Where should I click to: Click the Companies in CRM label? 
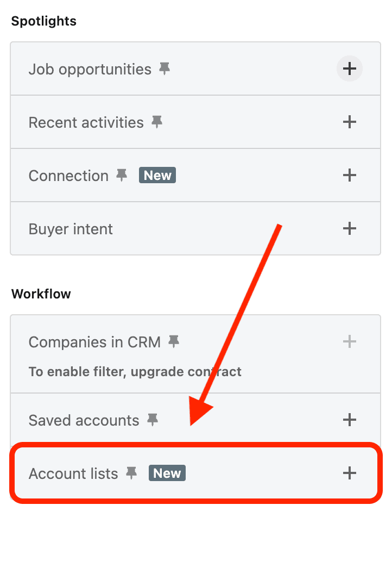(94, 342)
